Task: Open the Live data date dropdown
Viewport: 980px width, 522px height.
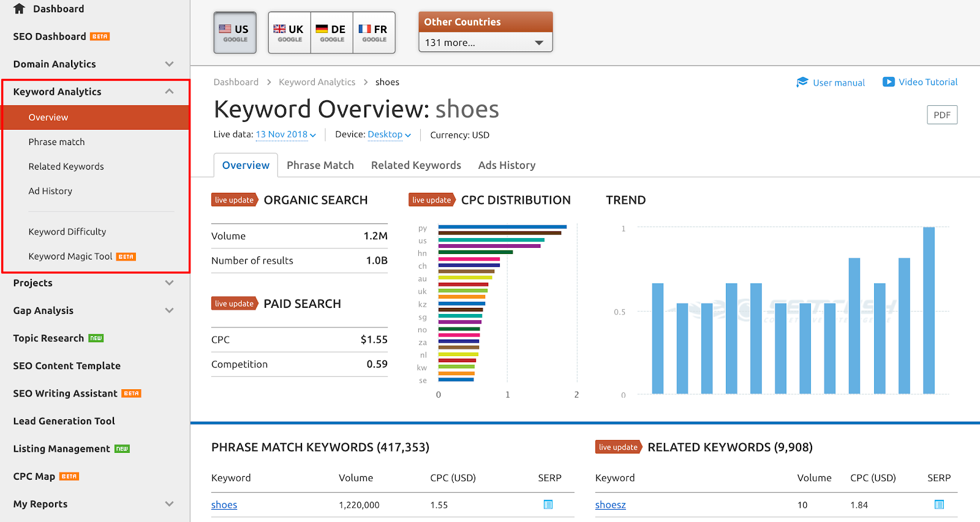Action: point(285,135)
